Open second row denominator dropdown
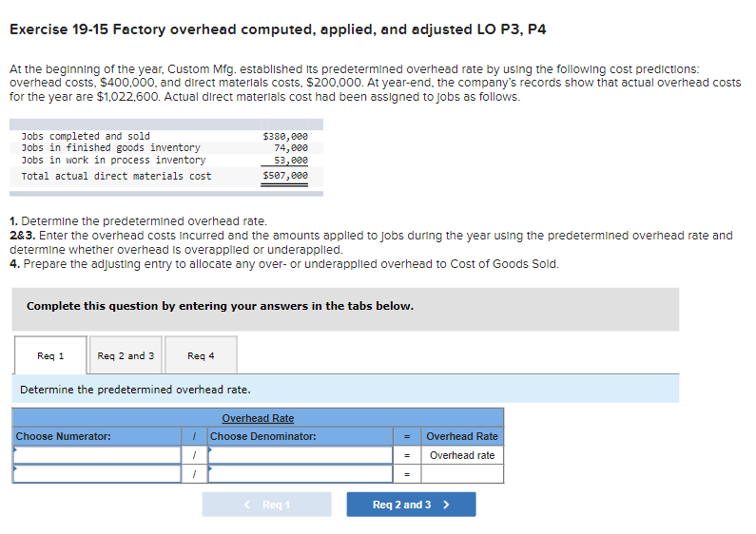This screenshot has height=534, width=756. point(300,474)
